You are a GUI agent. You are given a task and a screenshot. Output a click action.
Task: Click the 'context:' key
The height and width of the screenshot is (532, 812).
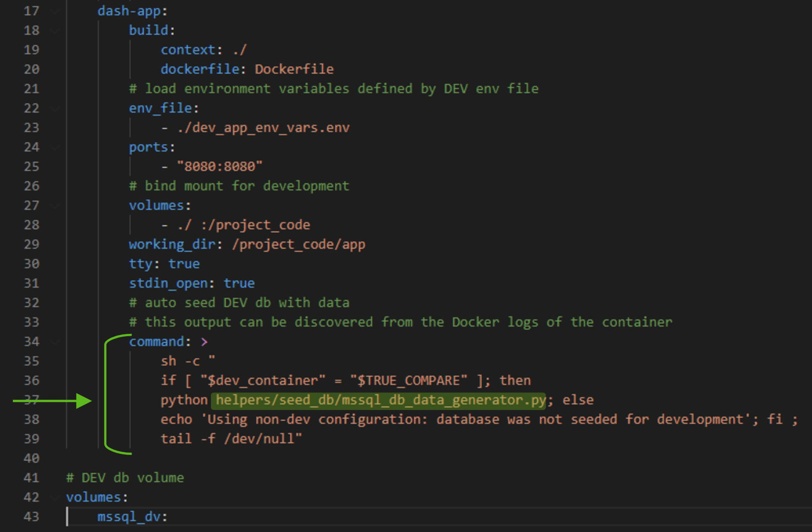pos(191,50)
